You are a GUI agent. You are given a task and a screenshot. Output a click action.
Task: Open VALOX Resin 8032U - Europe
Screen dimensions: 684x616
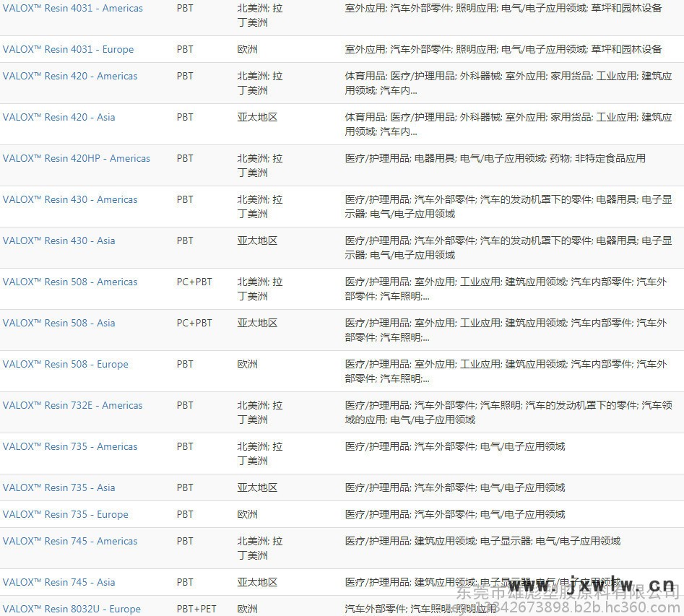pos(72,610)
